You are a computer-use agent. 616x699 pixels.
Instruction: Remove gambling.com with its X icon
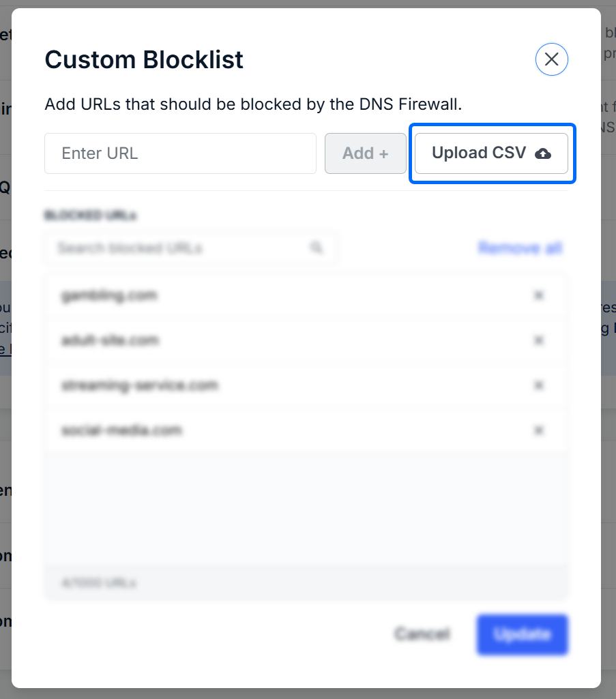538,295
